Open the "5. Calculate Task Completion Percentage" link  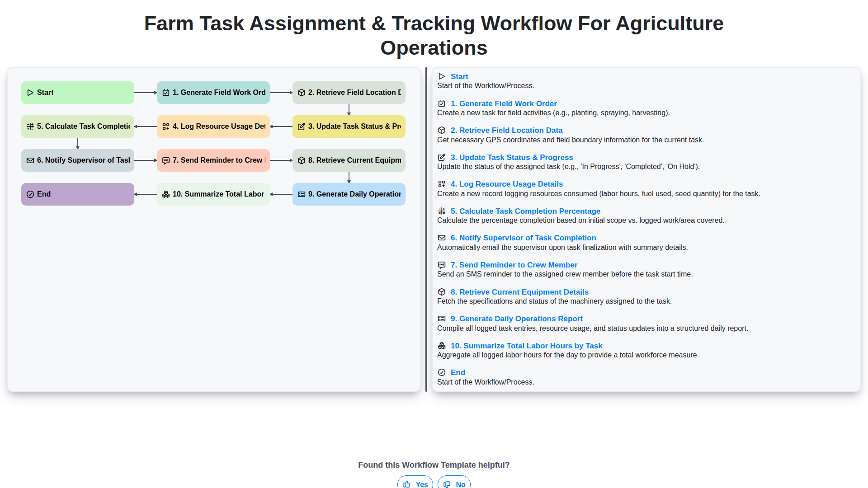[525, 211]
